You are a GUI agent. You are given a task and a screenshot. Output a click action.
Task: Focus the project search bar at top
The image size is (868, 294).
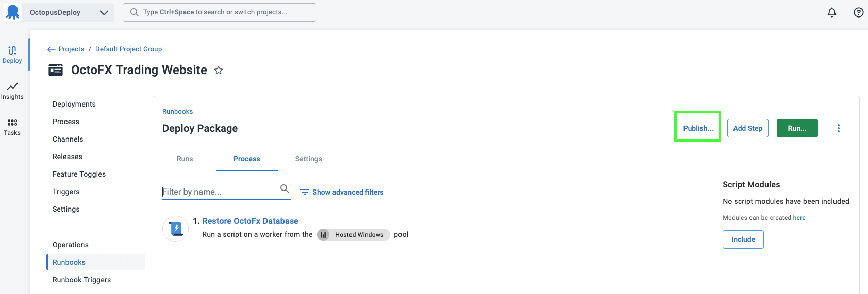(220, 12)
